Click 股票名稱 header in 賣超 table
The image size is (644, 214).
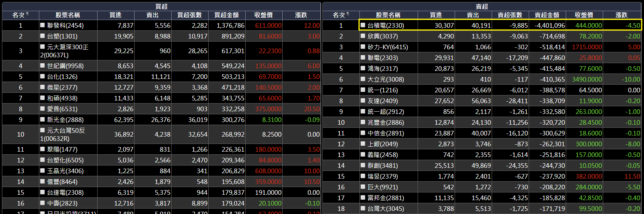[388, 15]
